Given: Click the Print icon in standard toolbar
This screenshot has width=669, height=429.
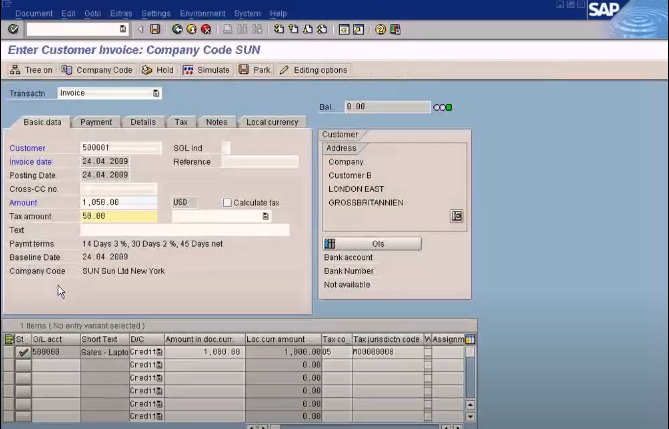Looking at the screenshot, I should (228, 29).
